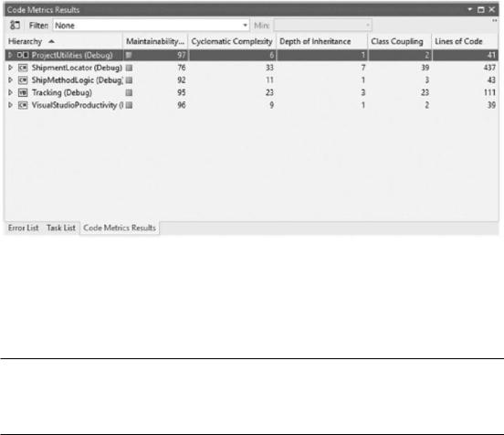
Task: Click maintainability indicator square for Tracking
Action: click(x=129, y=92)
